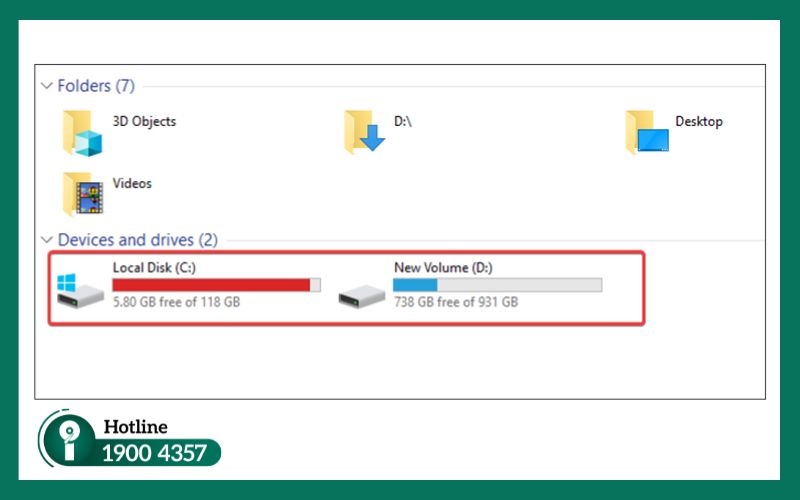This screenshot has height=500, width=800.
Task: Click the Videos folder name
Action: tap(132, 183)
